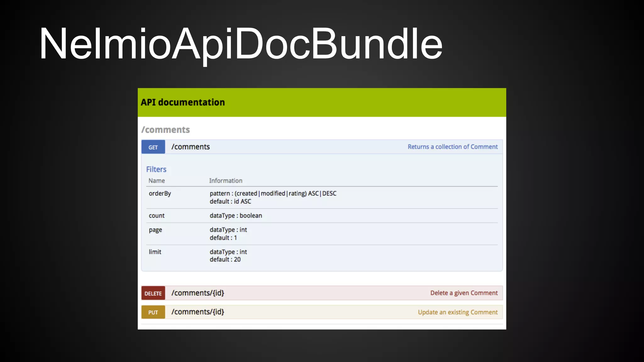
Task: Click the orderBy filter name
Action: click(x=160, y=194)
